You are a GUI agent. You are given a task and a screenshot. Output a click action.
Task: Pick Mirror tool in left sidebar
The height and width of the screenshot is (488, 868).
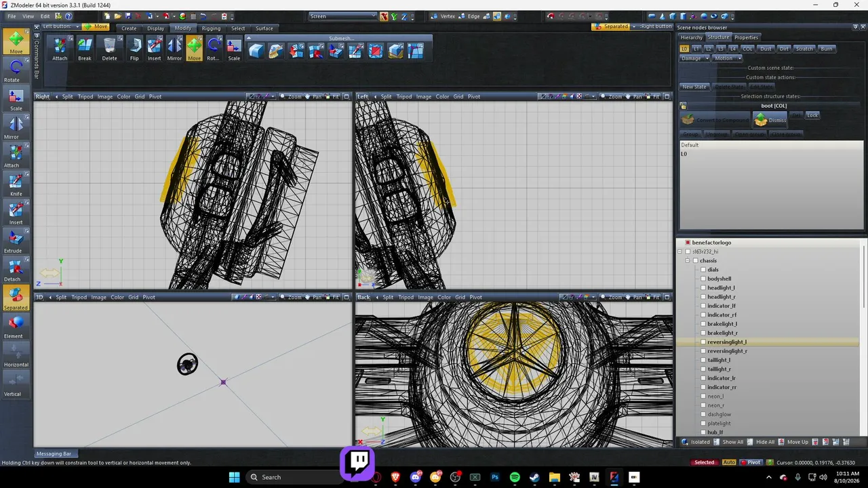tap(16, 127)
